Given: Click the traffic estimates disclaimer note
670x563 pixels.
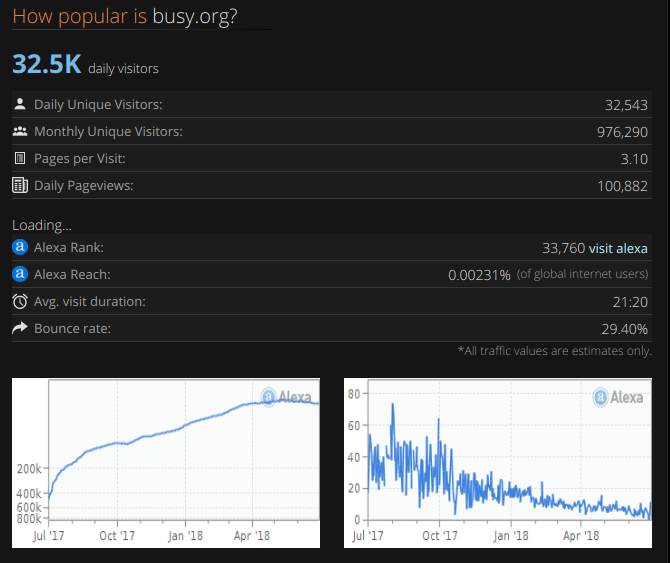Looking at the screenshot, I should [x=555, y=351].
